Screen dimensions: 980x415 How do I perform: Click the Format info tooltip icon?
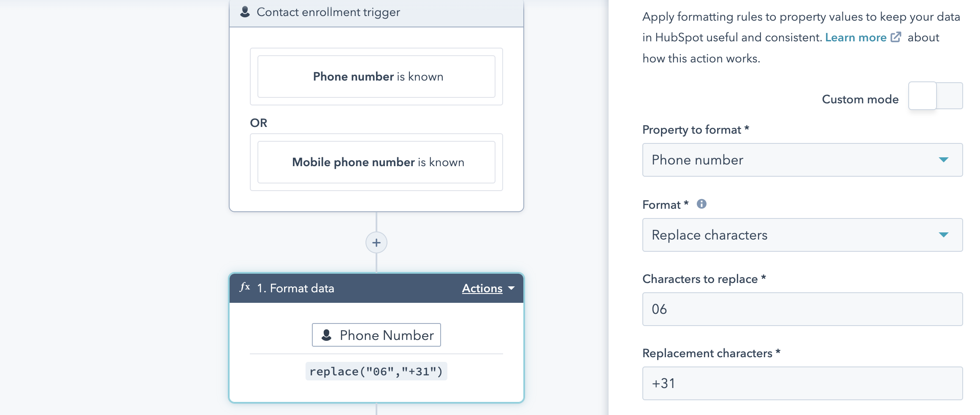[x=701, y=204]
